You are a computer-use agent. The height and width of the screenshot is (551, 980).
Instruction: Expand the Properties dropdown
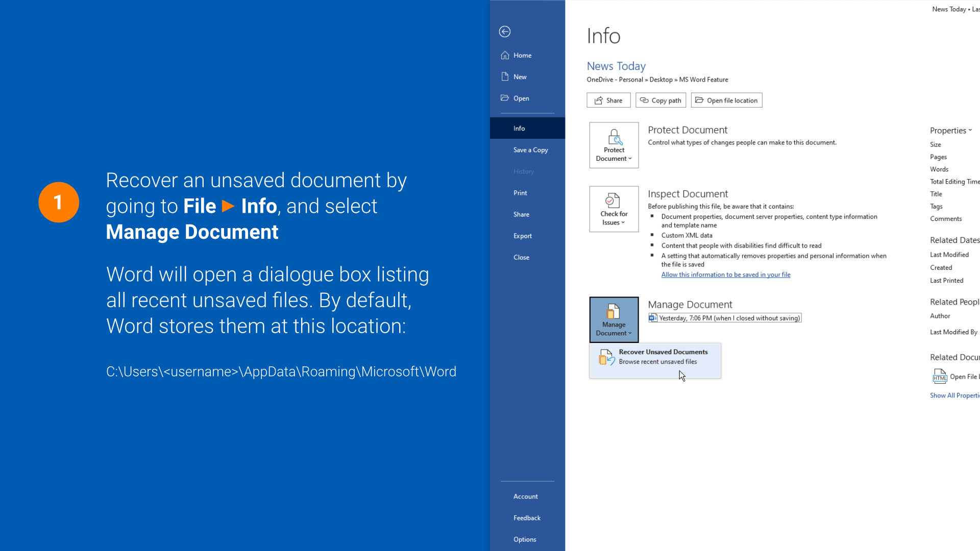tap(951, 130)
